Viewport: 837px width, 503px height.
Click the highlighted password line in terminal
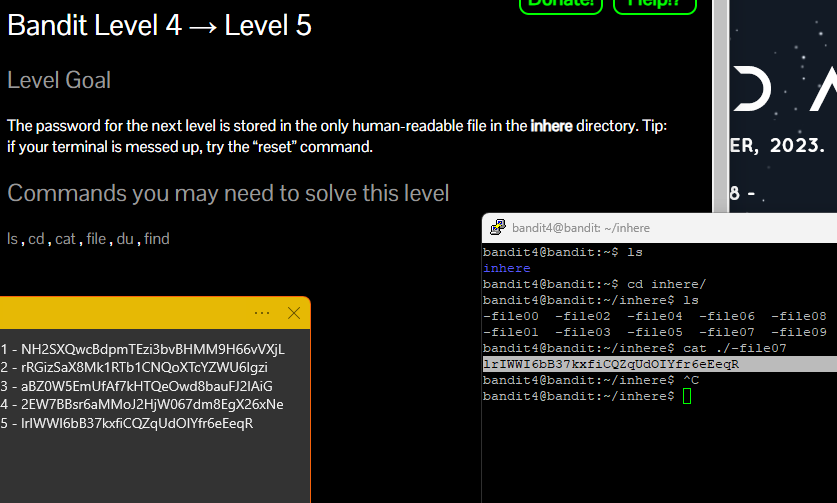(x=660, y=364)
